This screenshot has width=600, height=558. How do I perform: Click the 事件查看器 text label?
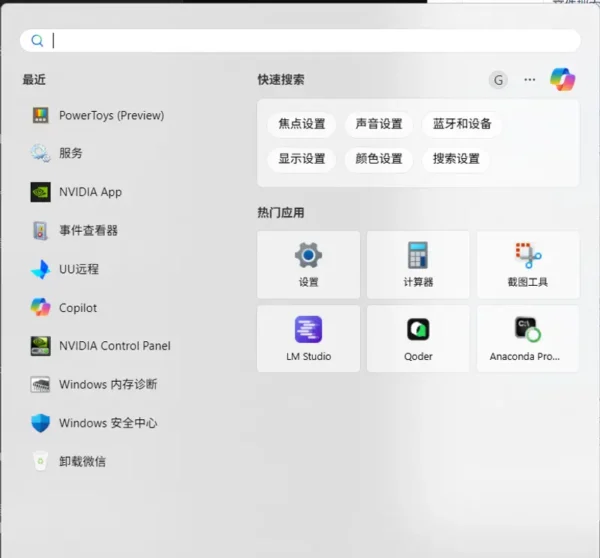click(88, 230)
